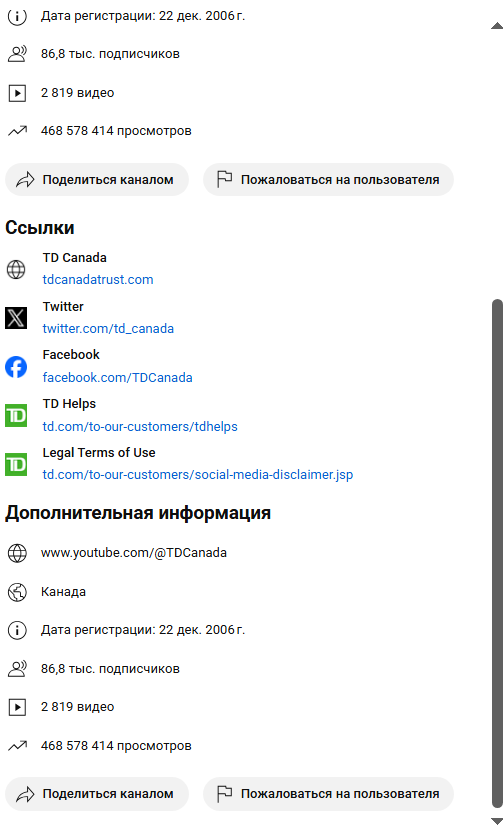
Task: Click the upper trending icon beside 468 578 414 просмотров
Action: coord(17,131)
